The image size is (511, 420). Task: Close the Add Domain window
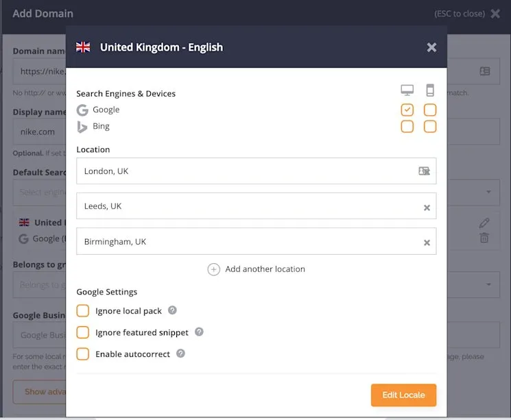495,14
